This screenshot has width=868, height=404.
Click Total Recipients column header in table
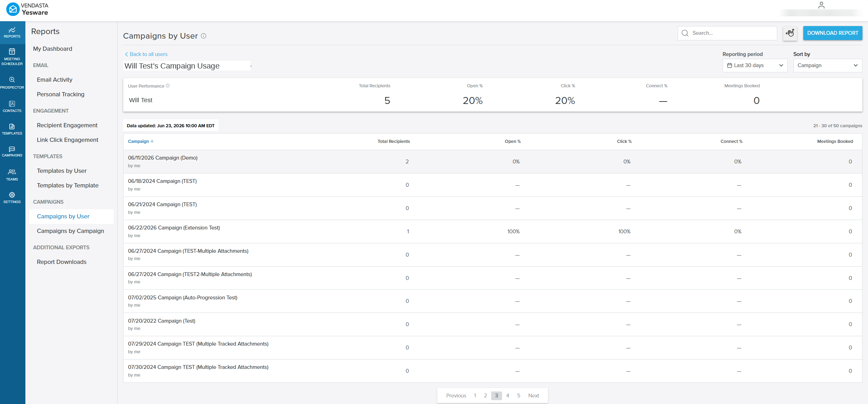[x=393, y=142]
